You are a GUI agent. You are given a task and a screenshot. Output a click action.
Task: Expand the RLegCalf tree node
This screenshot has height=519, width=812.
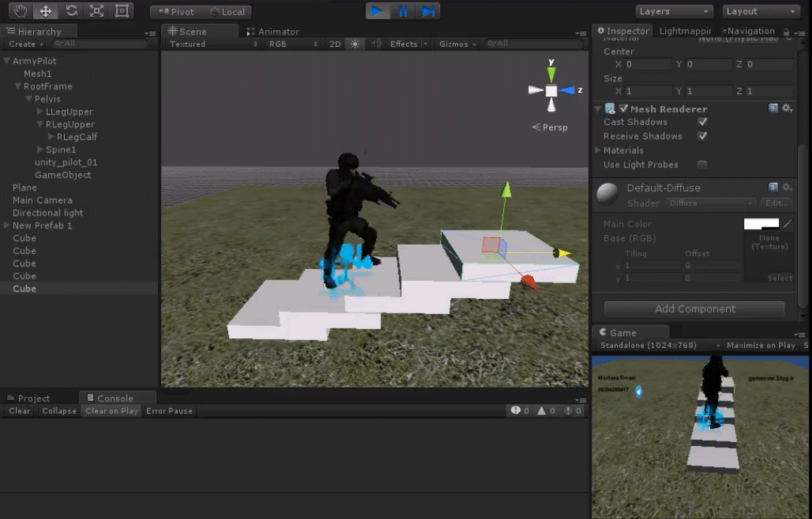[x=50, y=137]
